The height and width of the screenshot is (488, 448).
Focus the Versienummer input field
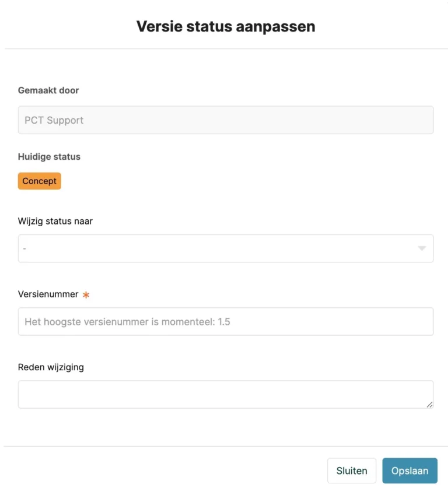point(225,321)
